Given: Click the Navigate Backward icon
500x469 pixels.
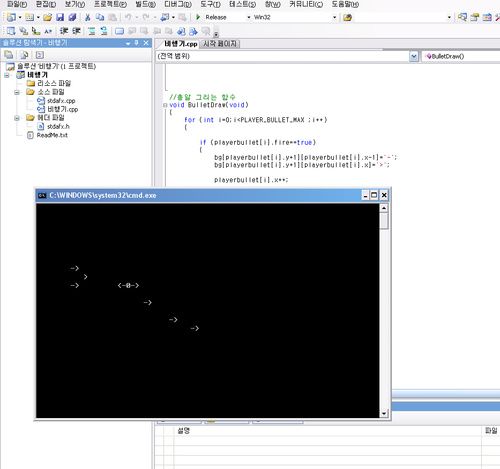Looking at the screenshot, I should (x=165, y=17).
